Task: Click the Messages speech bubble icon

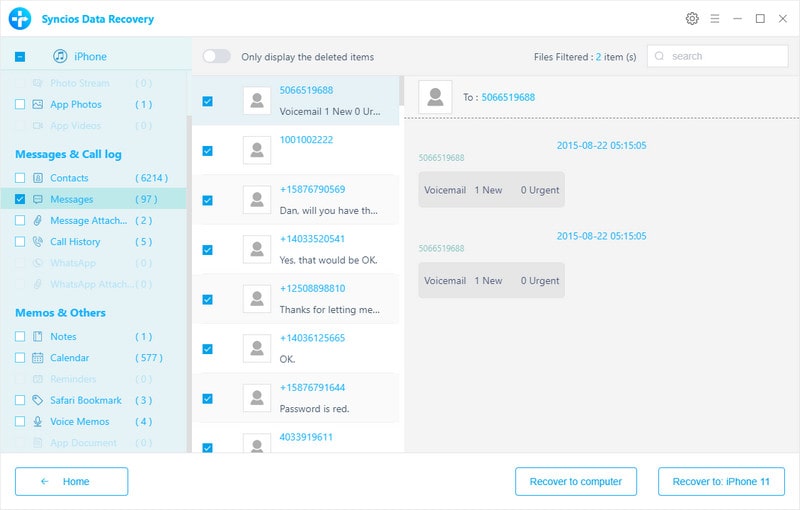Action: (x=38, y=199)
